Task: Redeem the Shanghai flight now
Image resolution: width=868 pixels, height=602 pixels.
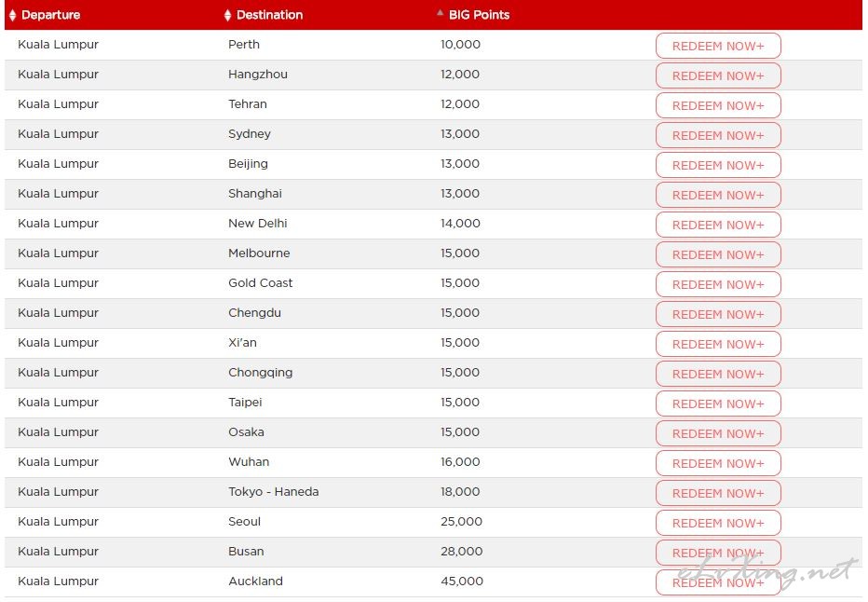Action: click(718, 196)
